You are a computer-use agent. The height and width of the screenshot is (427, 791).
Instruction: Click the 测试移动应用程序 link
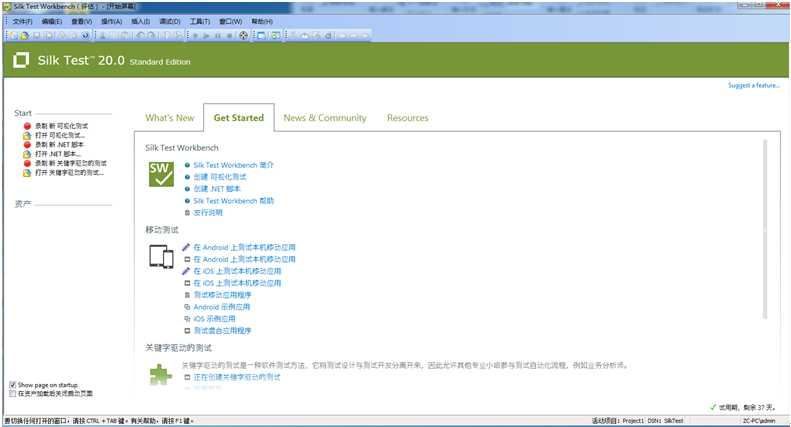(222, 295)
